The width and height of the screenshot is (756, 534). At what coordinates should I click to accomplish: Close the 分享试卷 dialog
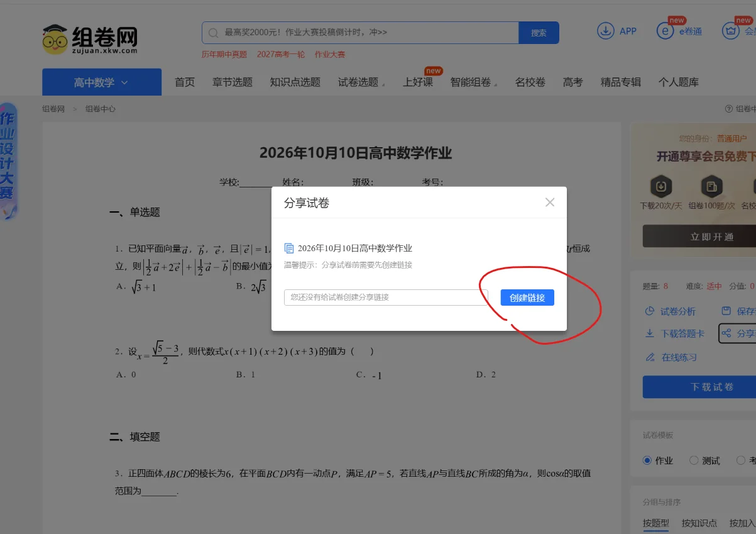[550, 202]
